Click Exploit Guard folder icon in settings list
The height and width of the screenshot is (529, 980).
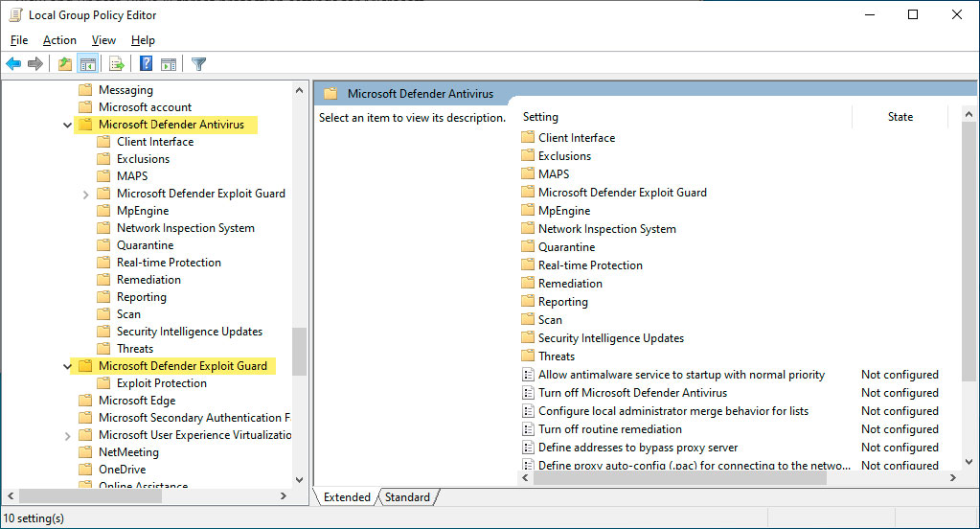(x=528, y=192)
